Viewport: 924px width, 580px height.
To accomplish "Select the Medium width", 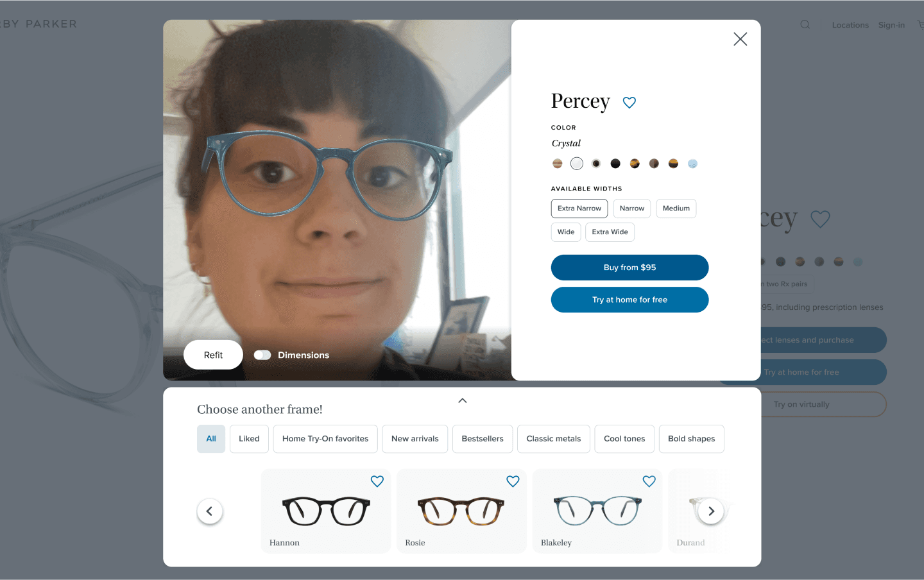I will [676, 209].
